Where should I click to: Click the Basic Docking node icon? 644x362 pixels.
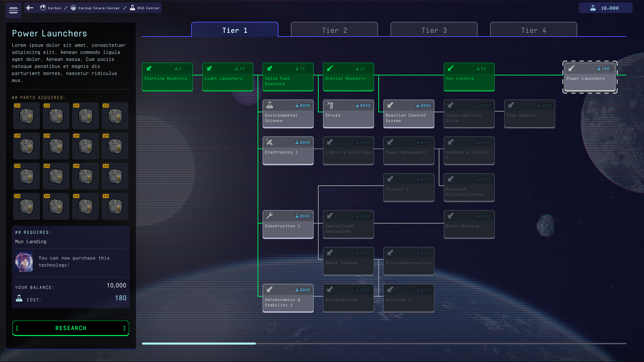450,216
